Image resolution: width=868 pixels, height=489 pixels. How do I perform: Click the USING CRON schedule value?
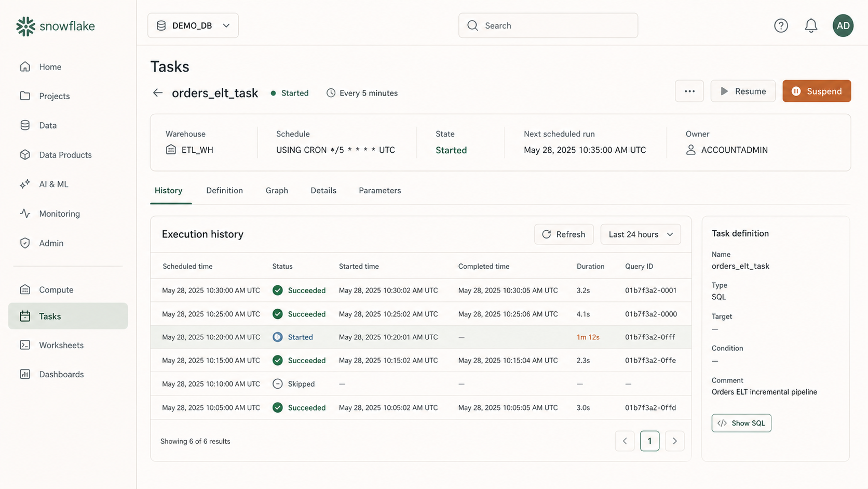[335, 150]
